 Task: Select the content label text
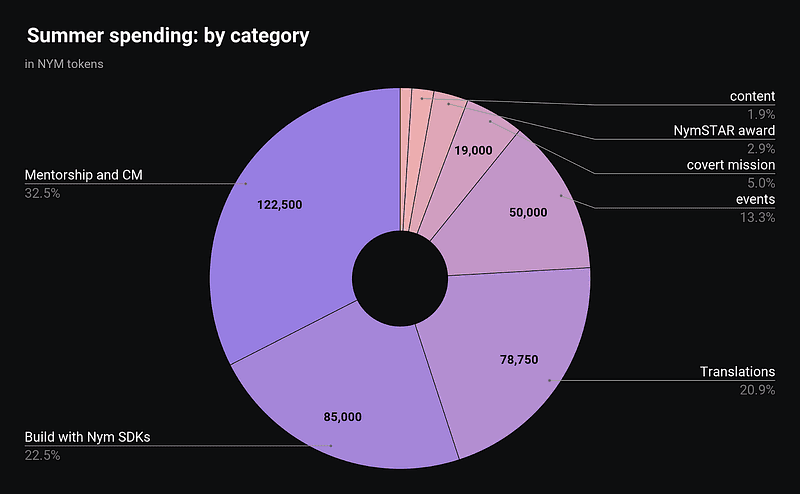pos(753,96)
